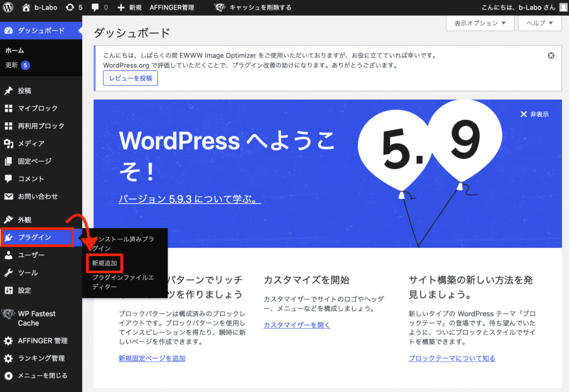Open b-Labo site home icon
Image resolution: width=569 pixels, height=392 pixels.
(x=26, y=7)
